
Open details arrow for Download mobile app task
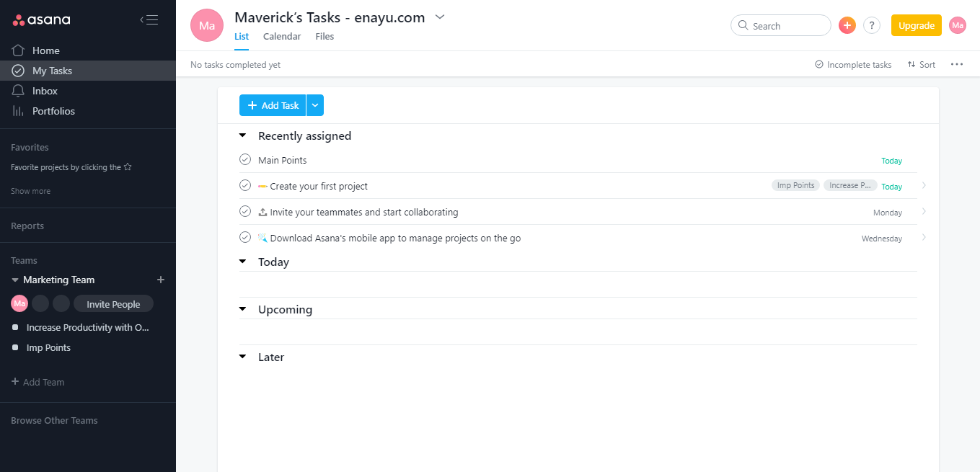pyautogui.click(x=924, y=237)
